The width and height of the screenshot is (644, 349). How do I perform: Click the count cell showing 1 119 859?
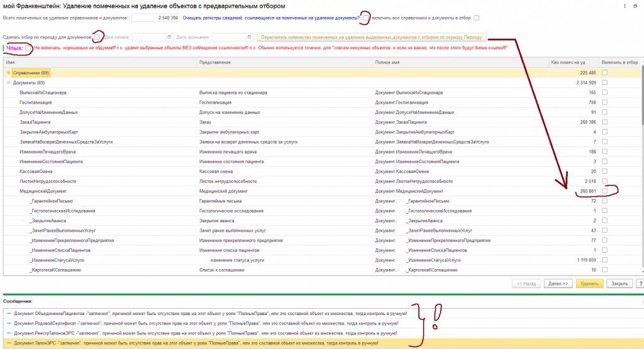[573, 260]
